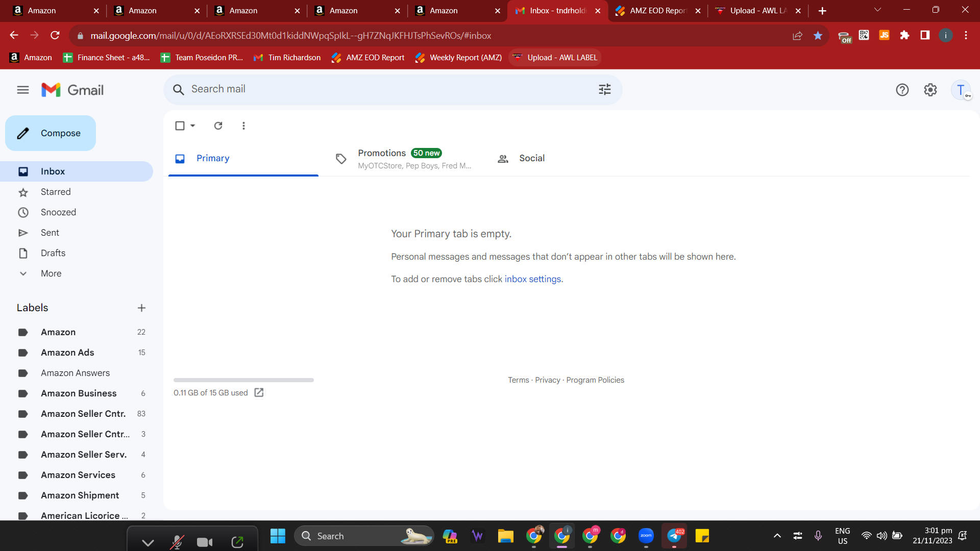Bookmark this page with the star icon
Viewport: 980px width, 551px height.
818,35
